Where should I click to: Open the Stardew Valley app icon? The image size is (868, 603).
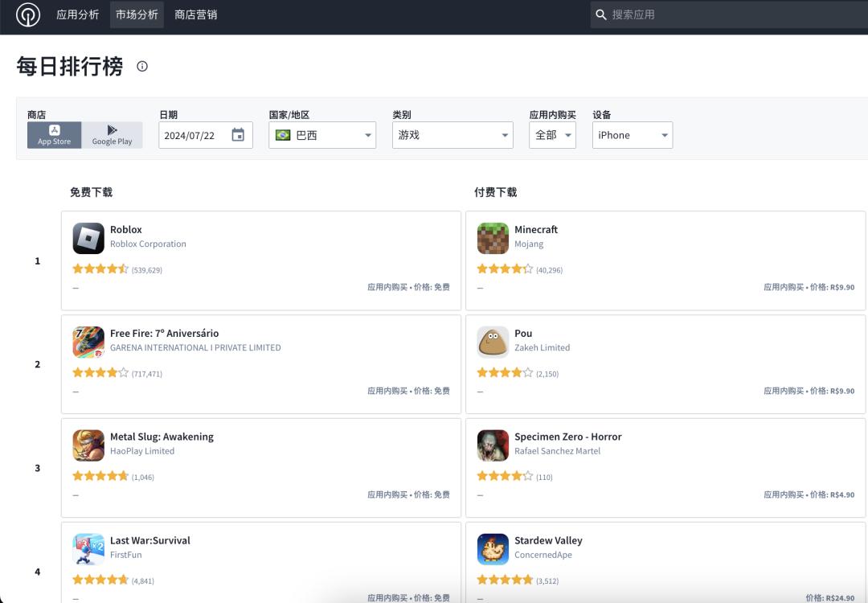click(493, 549)
